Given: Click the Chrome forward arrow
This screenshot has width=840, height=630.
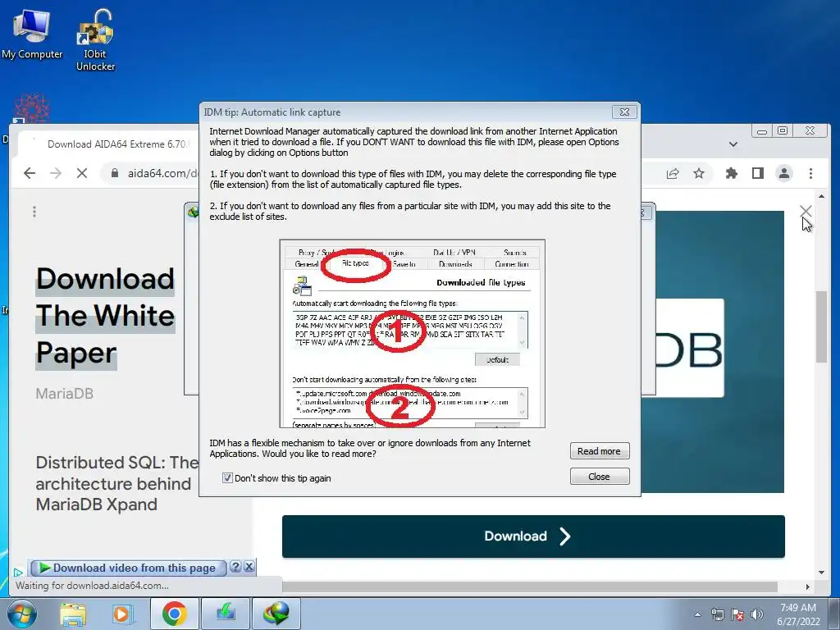Looking at the screenshot, I should pos(56,173).
